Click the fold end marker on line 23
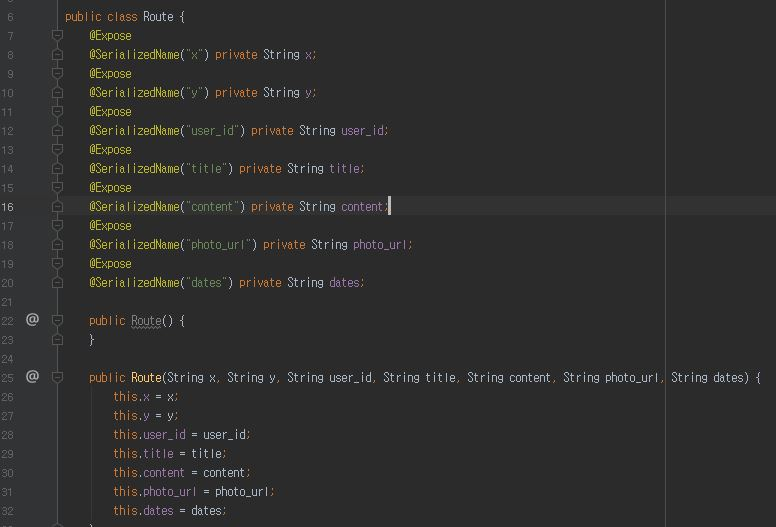776x527 pixels. click(57, 340)
